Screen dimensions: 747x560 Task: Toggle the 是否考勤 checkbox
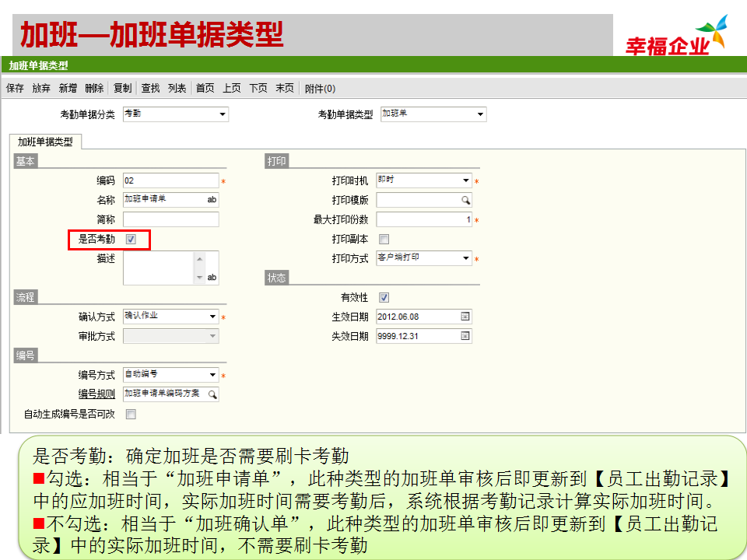pyautogui.click(x=131, y=240)
